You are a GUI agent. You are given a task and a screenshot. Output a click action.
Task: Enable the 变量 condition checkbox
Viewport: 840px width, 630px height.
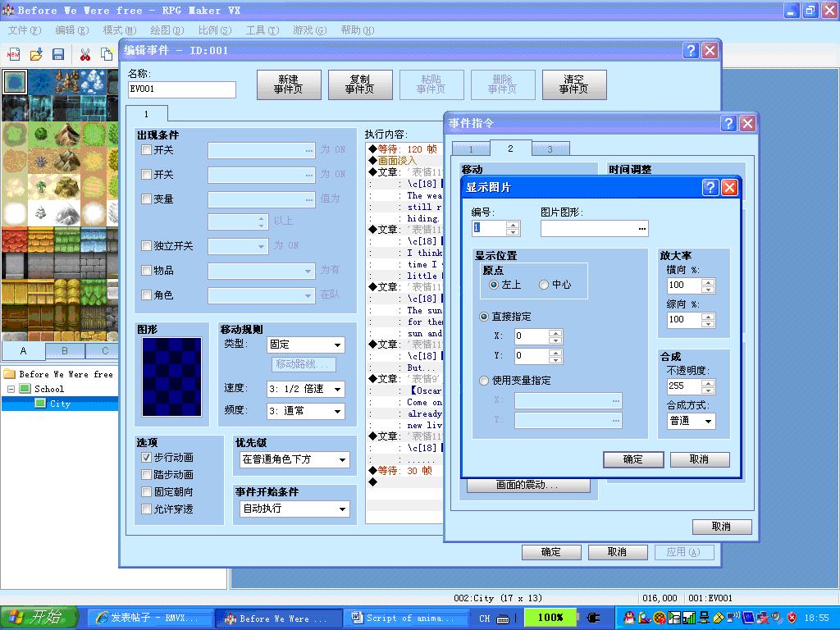tap(146, 199)
